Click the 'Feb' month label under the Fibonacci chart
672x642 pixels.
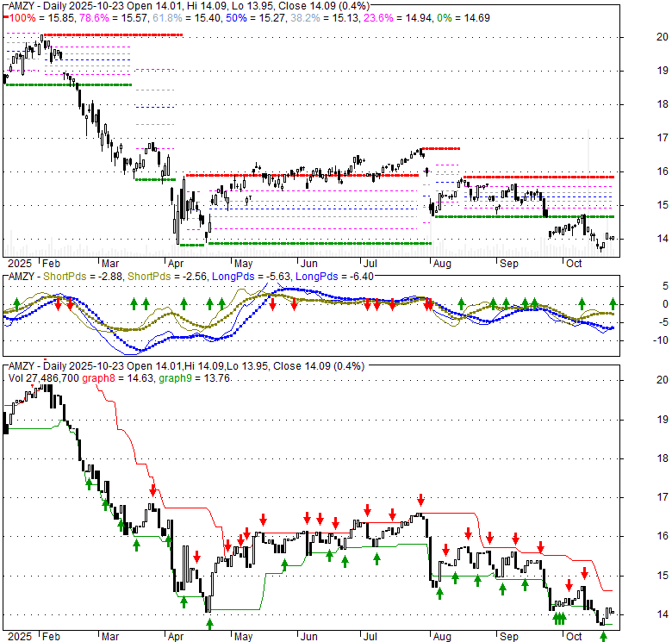click(52, 263)
